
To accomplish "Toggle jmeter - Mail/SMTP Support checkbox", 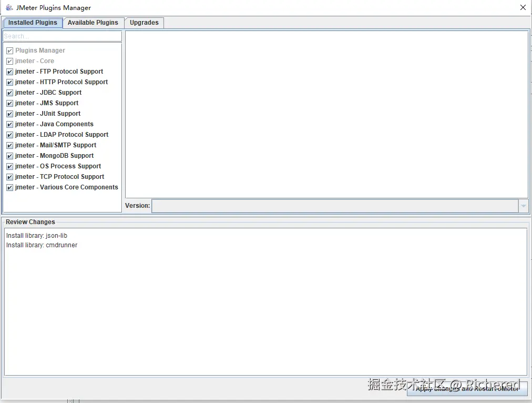I will [10, 146].
